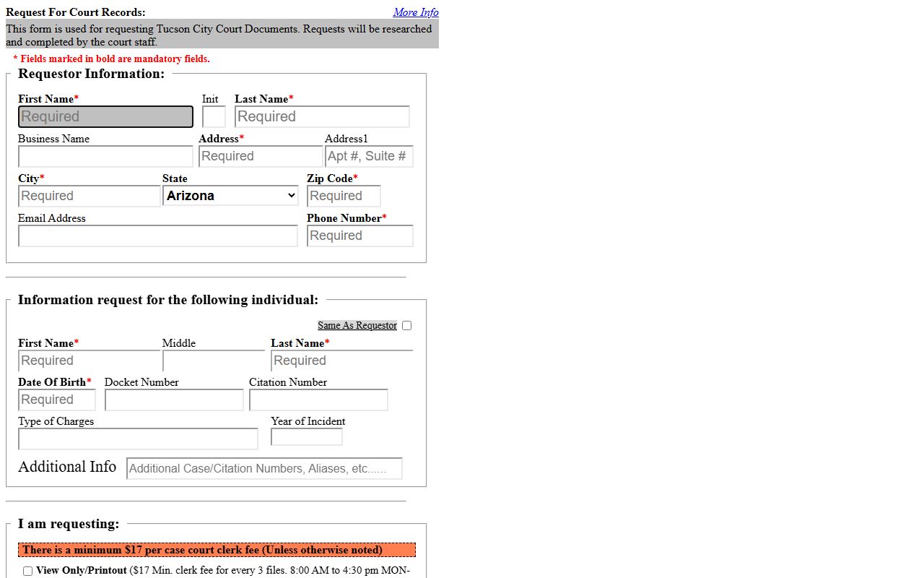The height and width of the screenshot is (578, 924).
Task: Click the Zip Code field
Action: [344, 197]
